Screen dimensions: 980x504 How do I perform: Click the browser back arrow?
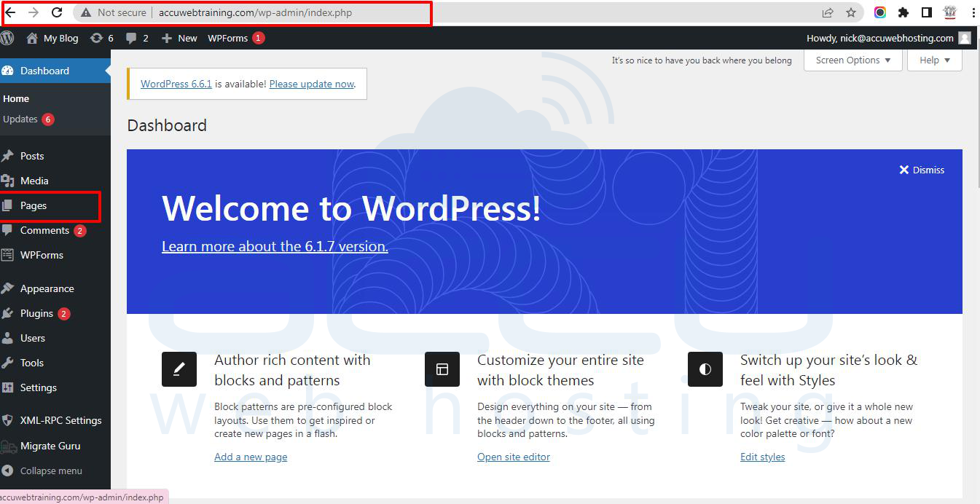[x=10, y=12]
